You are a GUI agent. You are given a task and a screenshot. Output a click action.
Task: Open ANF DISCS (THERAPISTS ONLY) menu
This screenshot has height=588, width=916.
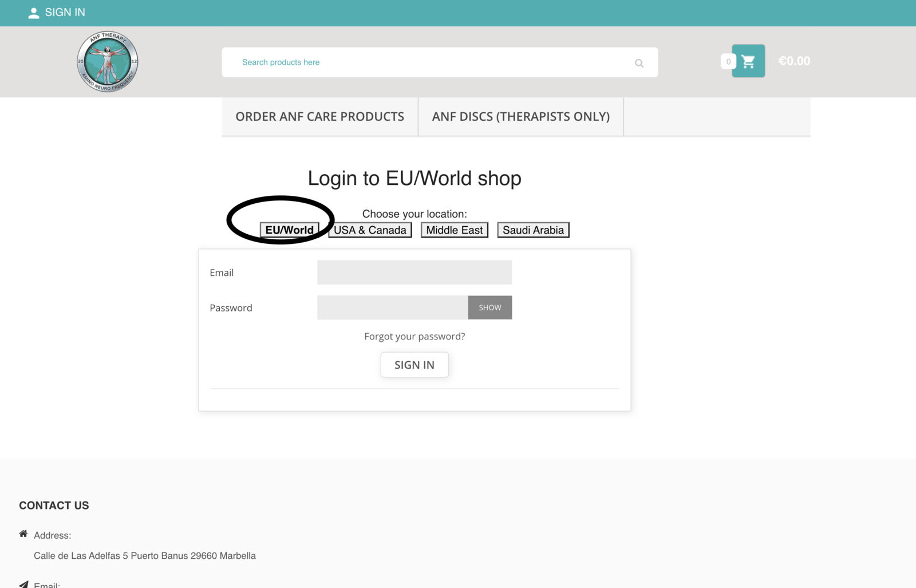click(521, 117)
